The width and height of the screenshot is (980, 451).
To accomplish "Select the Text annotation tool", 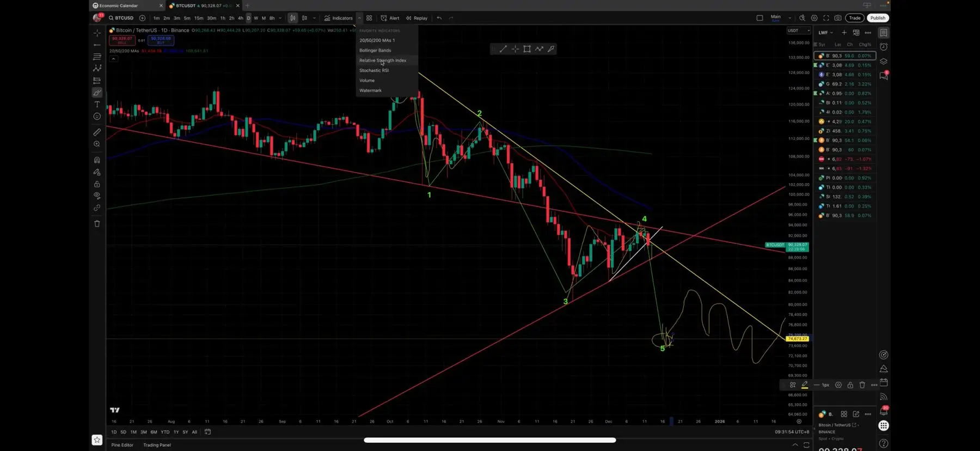I will click(x=97, y=105).
